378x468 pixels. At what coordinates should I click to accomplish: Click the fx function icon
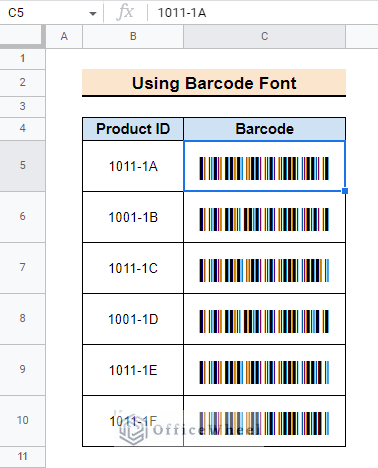pyautogui.click(x=125, y=13)
